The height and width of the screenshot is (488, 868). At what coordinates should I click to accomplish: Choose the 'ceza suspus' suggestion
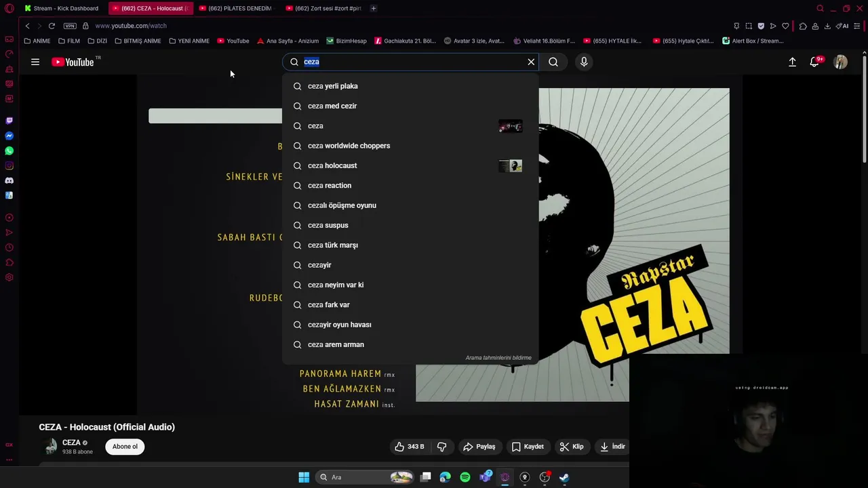[x=410, y=225]
